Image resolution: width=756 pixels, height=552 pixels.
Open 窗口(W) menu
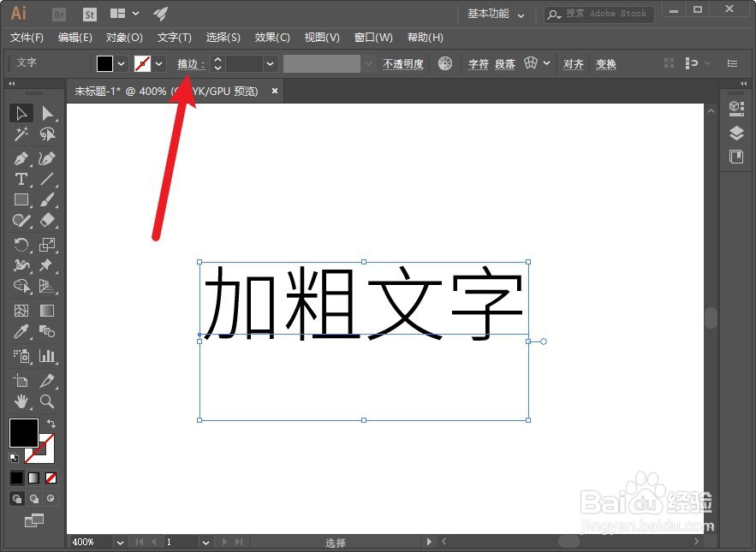pyautogui.click(x=373, y=38)
